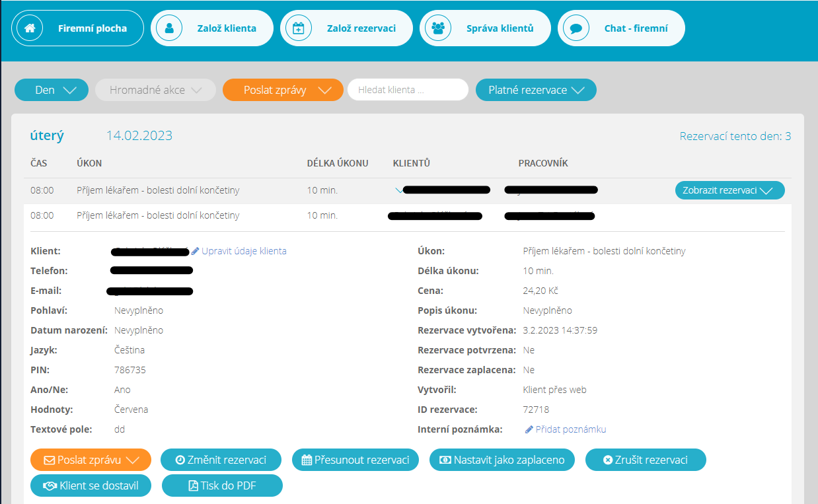The height and width of the screenshot is (504, 818).
Task: Click the pencil icon beside Upravit údaje klienta
Action: (196, 251)
